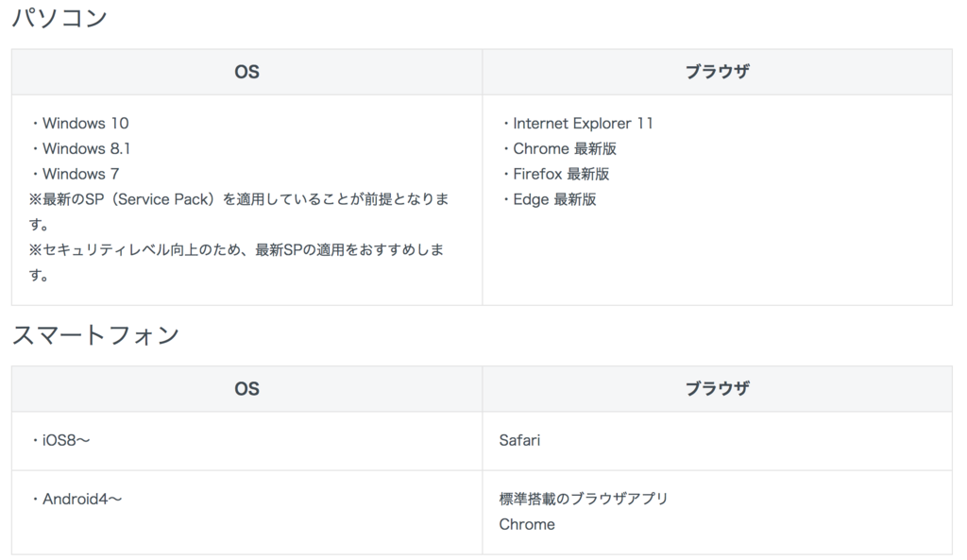The image size is (967, 560).
Task: Click Chrome in the Android row
Action: [x=527, y=524]
